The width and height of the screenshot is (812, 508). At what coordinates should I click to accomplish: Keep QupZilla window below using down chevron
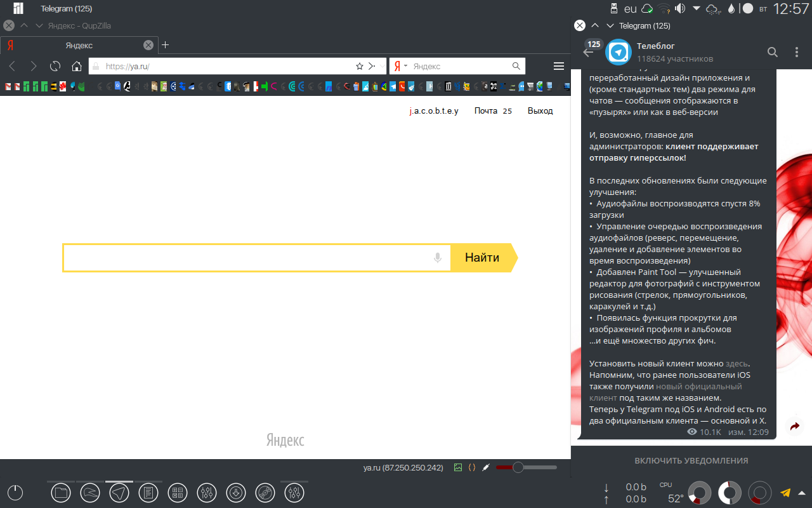tap(39, 26)
